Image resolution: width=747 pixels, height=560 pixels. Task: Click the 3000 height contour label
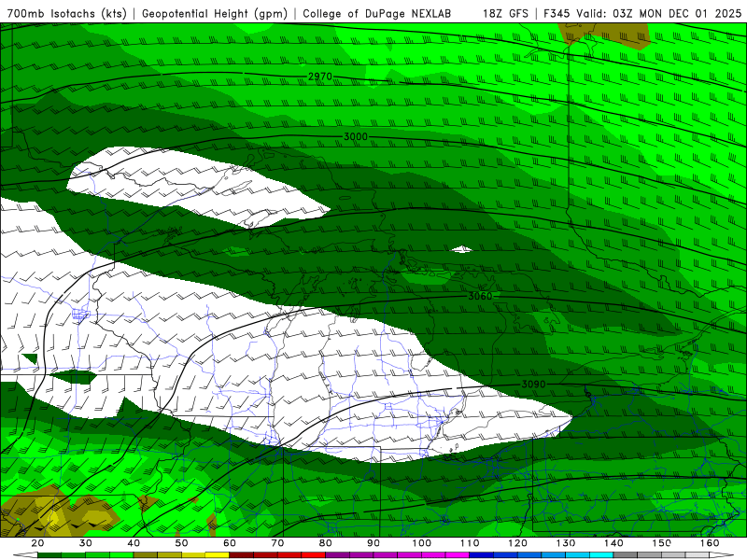pyautogui.click(x=356, y=136)
